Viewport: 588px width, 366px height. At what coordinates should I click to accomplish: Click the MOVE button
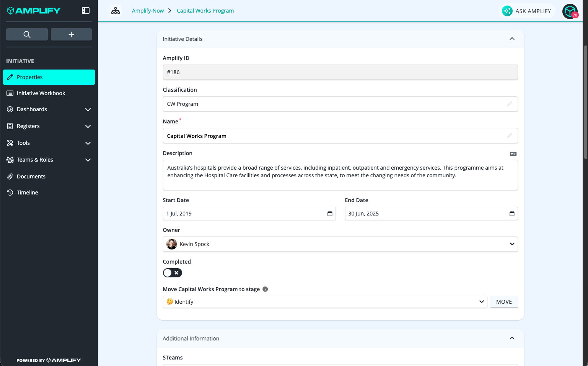[x=504, y=302]
